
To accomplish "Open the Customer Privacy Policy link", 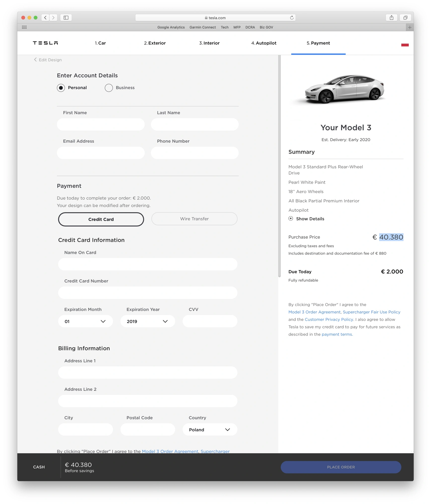I will point(329,319).
